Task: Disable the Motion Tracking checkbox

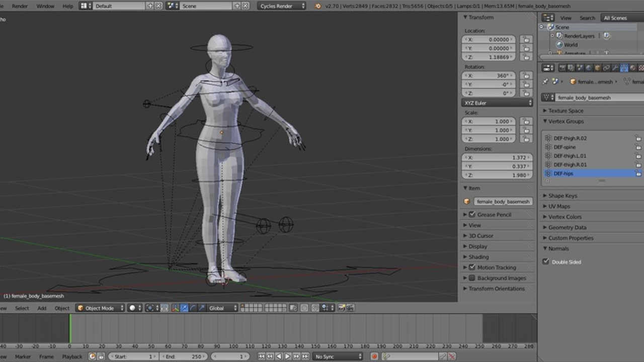Action: point(471,267)
